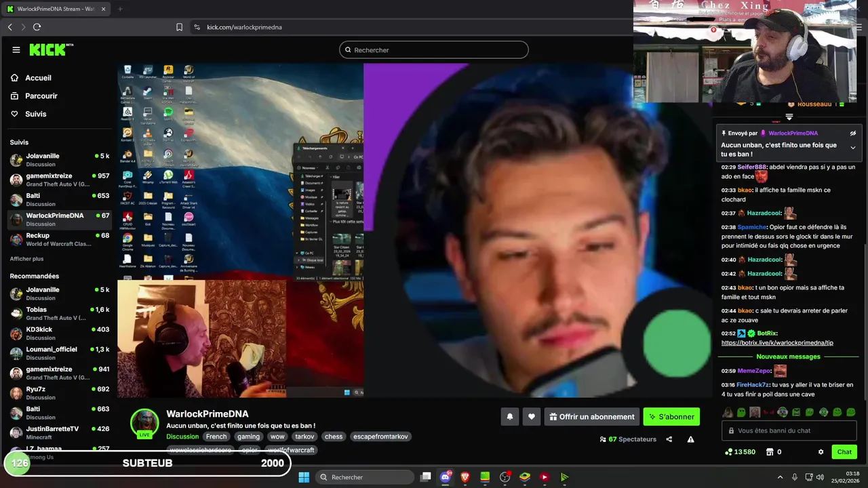Open Discord from the taskbar
Image resolution: width=868 pixels, height=488 pixels.
(446, 477)
